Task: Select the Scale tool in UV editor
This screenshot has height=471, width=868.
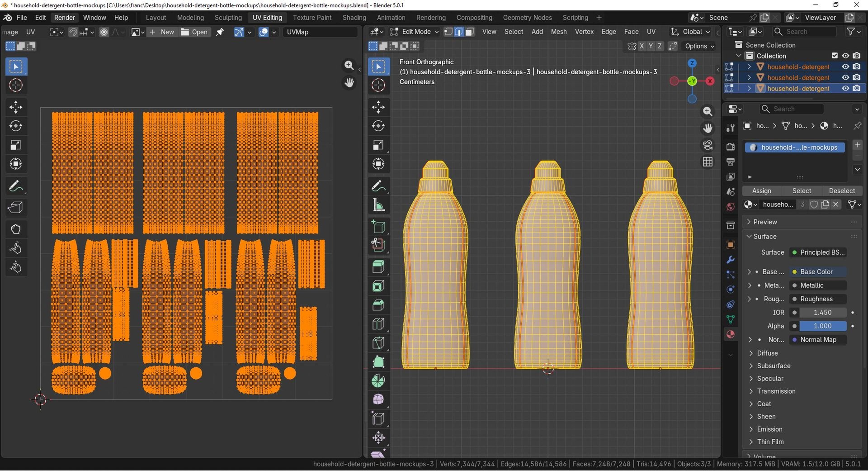Action: pyautogui.click(x=16, y=145)
